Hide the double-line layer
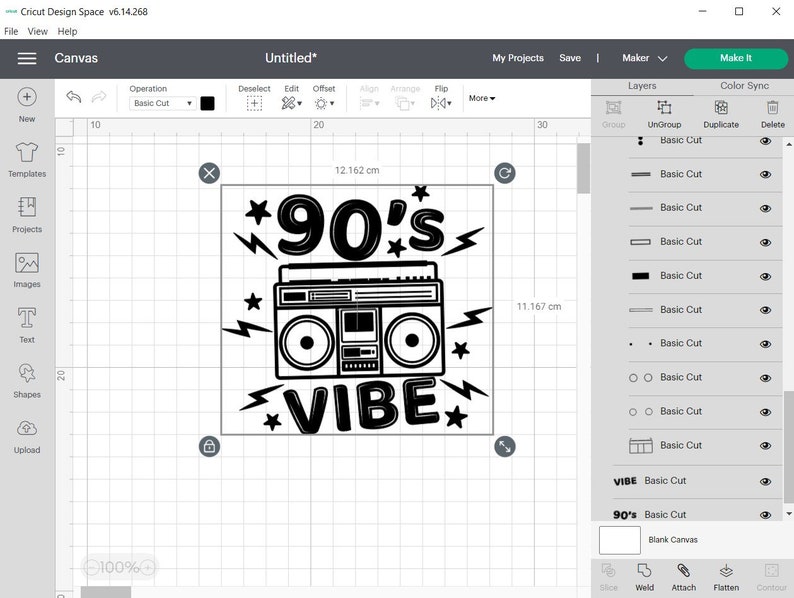 click(x=765, y=175)
